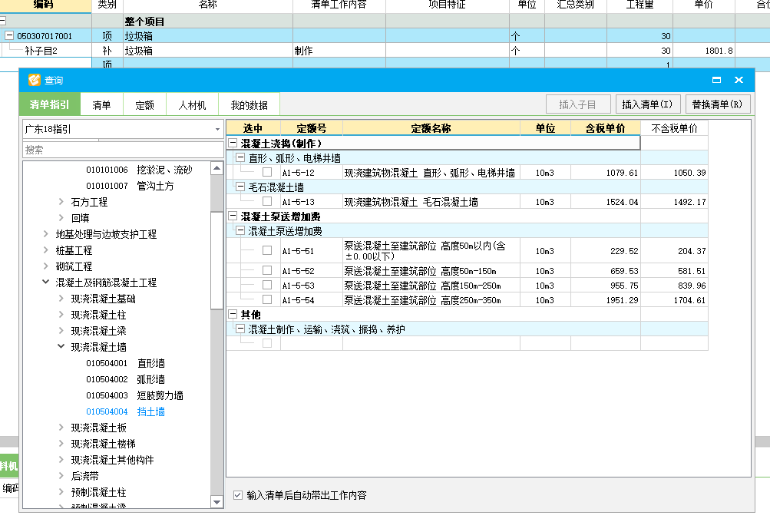Screen dimensions: 770x532
Task: Collapse the 现浇混凝土墙 node
Action: point(61,346)
